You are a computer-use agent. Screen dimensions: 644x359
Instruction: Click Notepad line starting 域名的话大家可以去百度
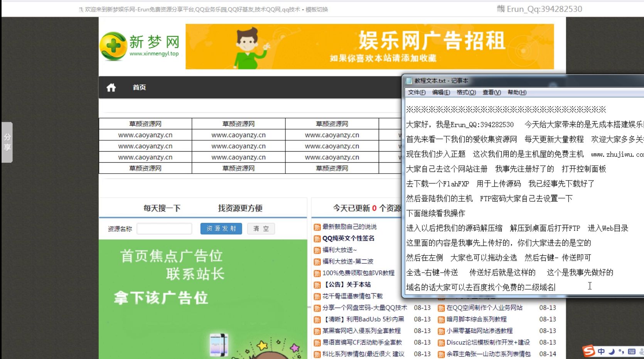point(481,287)
